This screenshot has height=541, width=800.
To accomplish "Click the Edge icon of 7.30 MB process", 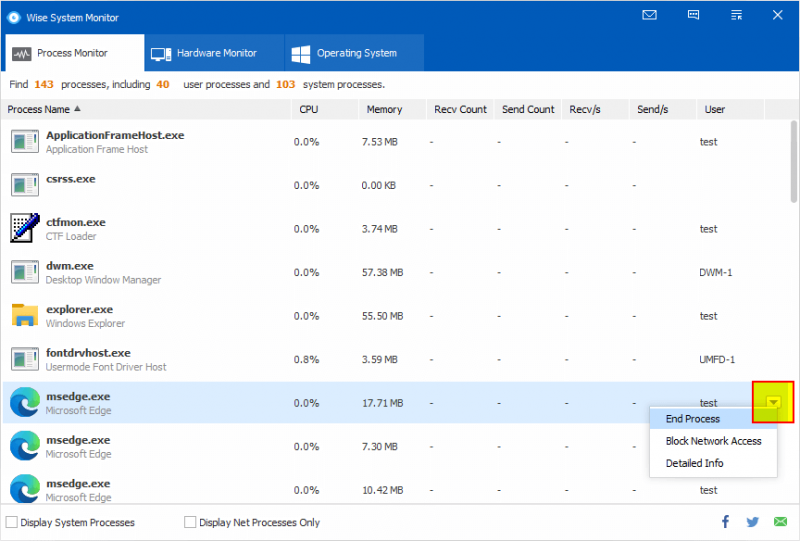I will click(24, 446).
